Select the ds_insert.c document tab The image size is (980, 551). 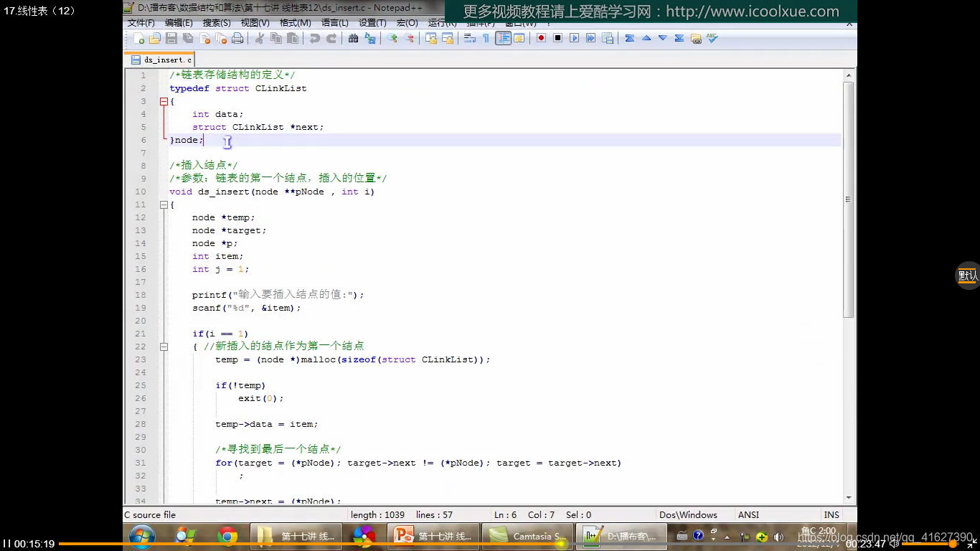(161, 60)
